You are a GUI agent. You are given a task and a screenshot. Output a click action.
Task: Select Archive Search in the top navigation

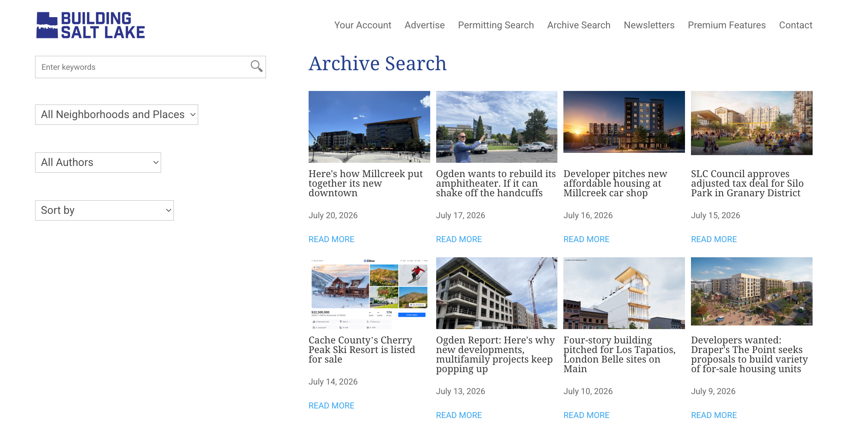click(x=579, y=25)
